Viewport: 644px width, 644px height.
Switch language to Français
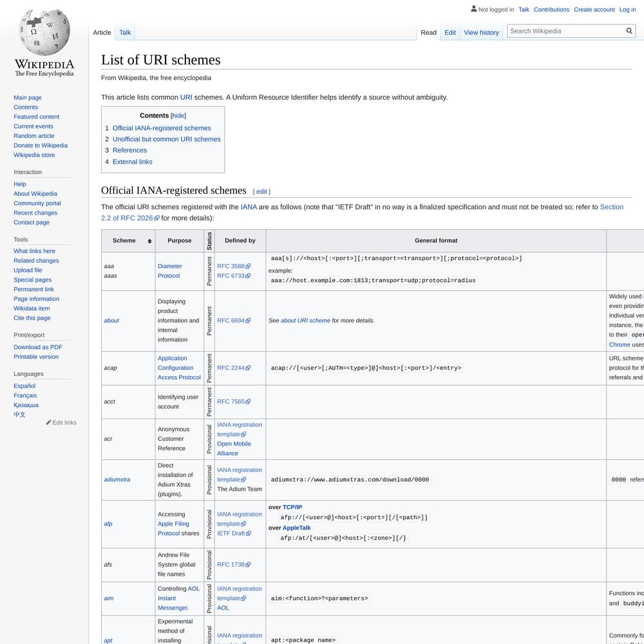[25, 395]
